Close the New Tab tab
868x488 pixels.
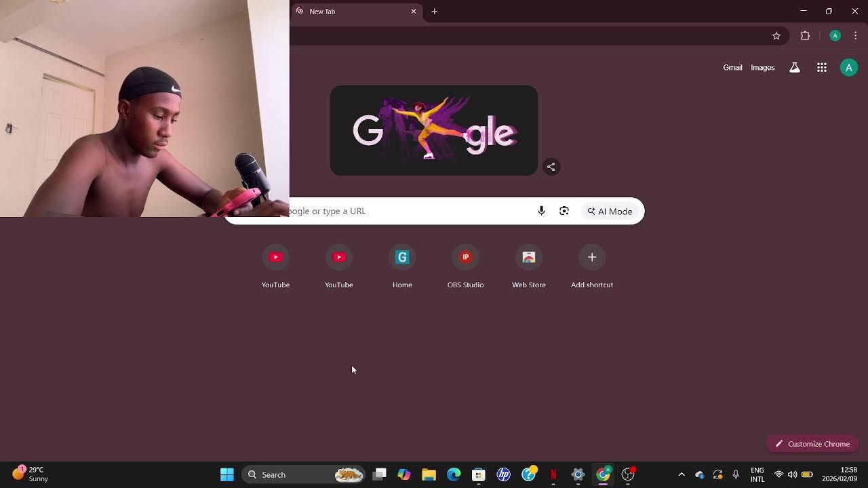pos(414,12)
